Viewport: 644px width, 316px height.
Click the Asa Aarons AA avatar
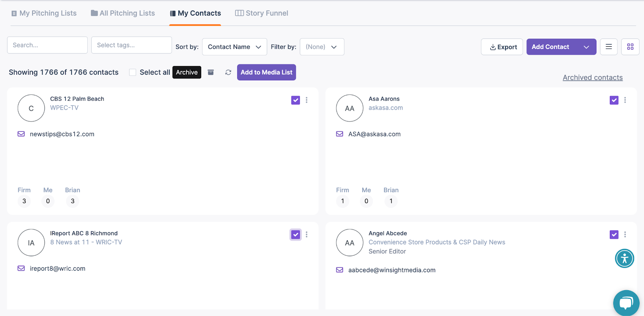pos(350,108)
